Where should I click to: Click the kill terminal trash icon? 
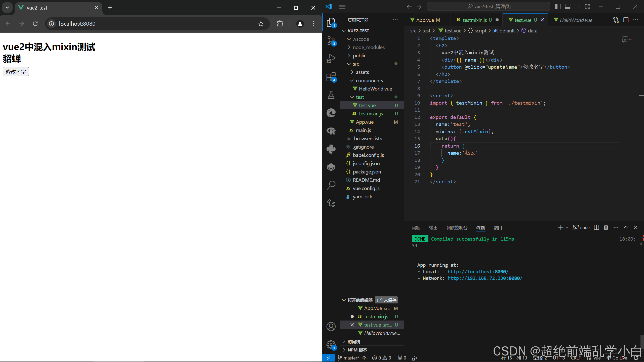pyautogui.click(x=606, y=227)
